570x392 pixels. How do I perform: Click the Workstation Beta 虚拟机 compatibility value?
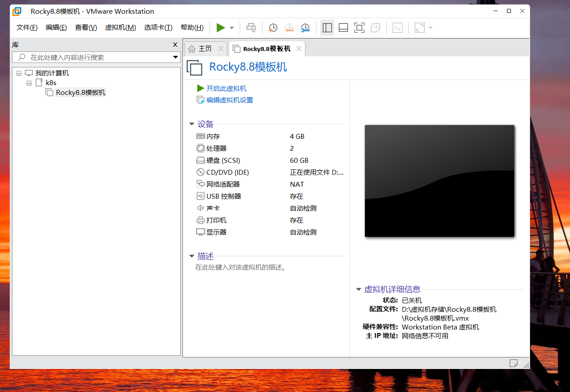tap(440, 327)
